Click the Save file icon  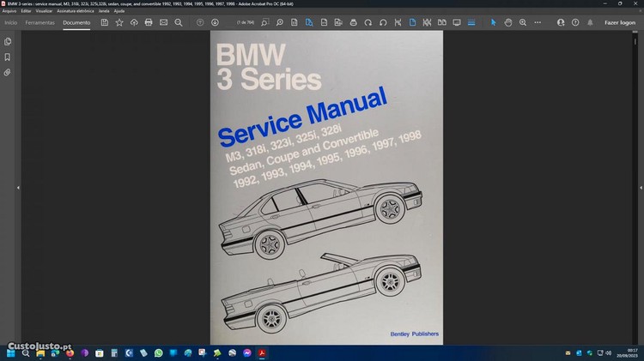(104, 22)
